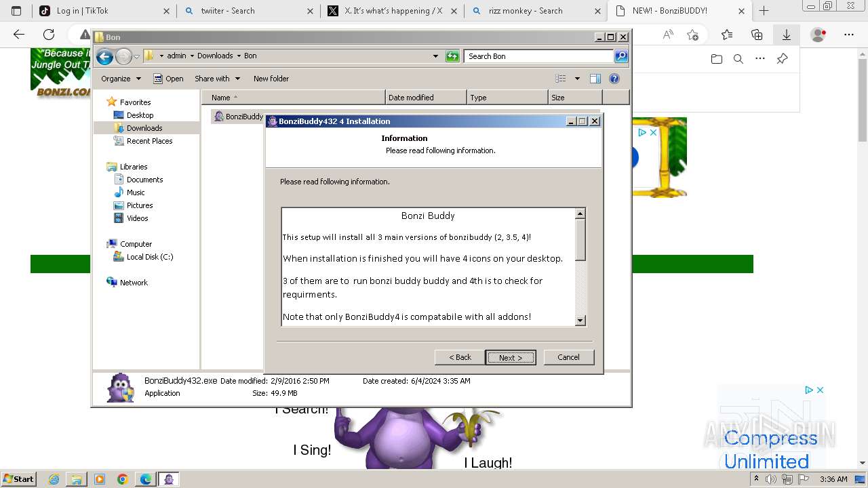Launch Internet Explorer from the taskbar
The image size is (868, 488).
coord(54,479)
